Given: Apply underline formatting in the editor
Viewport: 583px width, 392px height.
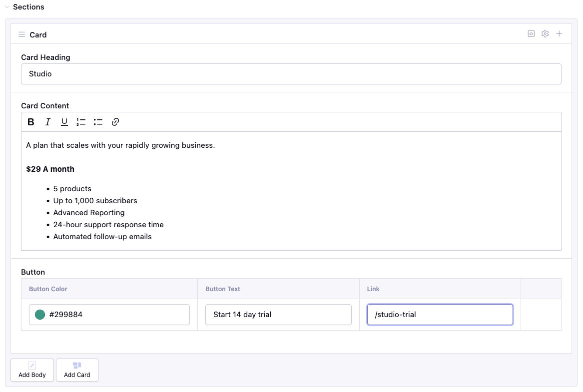Looking at the screenshot, I should [x=64, y=121].
